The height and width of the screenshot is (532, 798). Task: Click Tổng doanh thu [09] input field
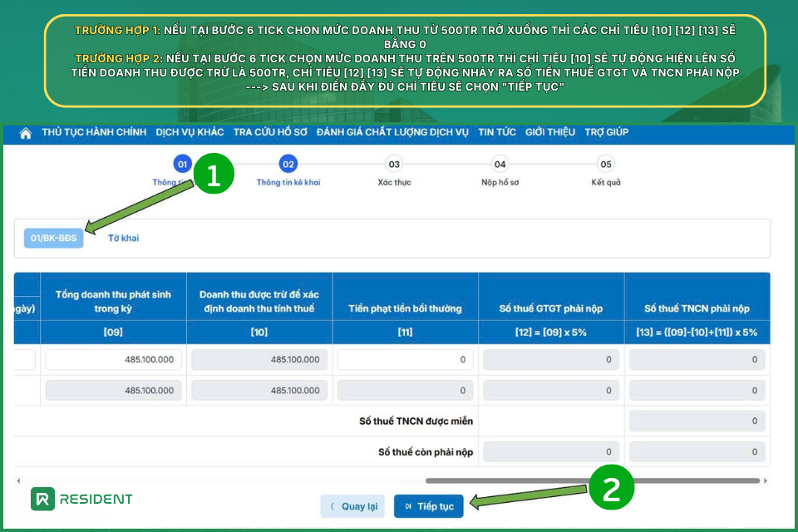click(113, 360)
